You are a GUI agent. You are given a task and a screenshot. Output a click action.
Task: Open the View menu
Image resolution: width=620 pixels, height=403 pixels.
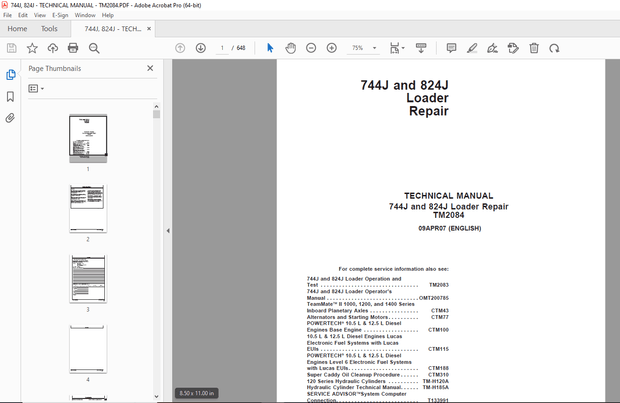[x=40, y=15]
